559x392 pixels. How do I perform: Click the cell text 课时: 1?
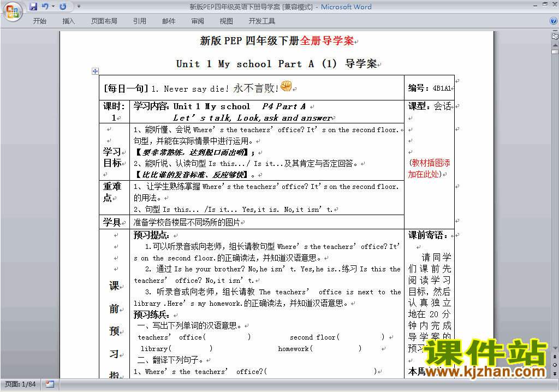pyautogui.click(x=114, y=111)
